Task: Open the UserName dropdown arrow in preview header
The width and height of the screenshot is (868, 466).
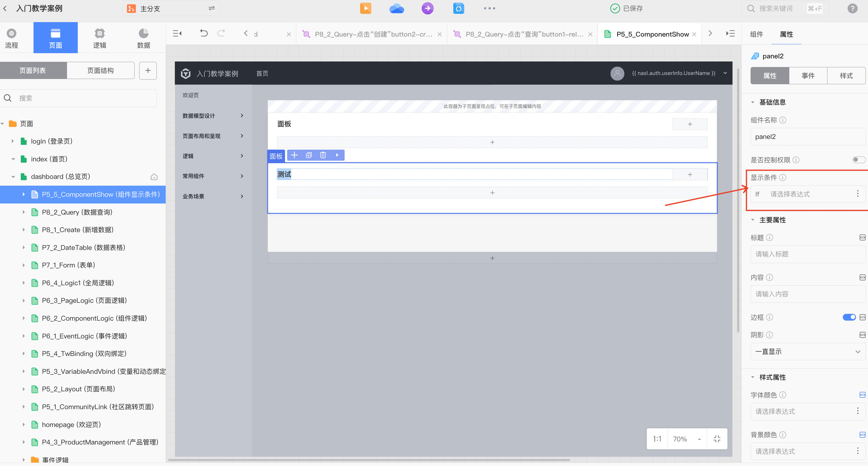Action: [x=725, y=73]
